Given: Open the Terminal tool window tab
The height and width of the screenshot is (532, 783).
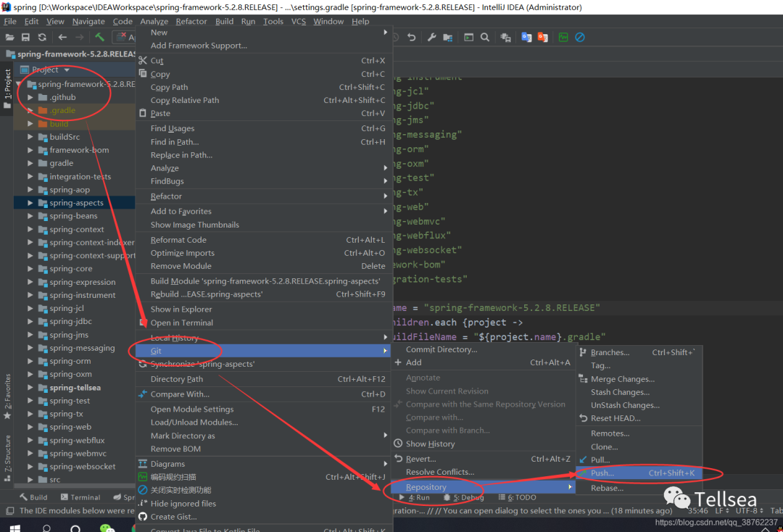Looking at the screenshot, I should tap(80, 497).
